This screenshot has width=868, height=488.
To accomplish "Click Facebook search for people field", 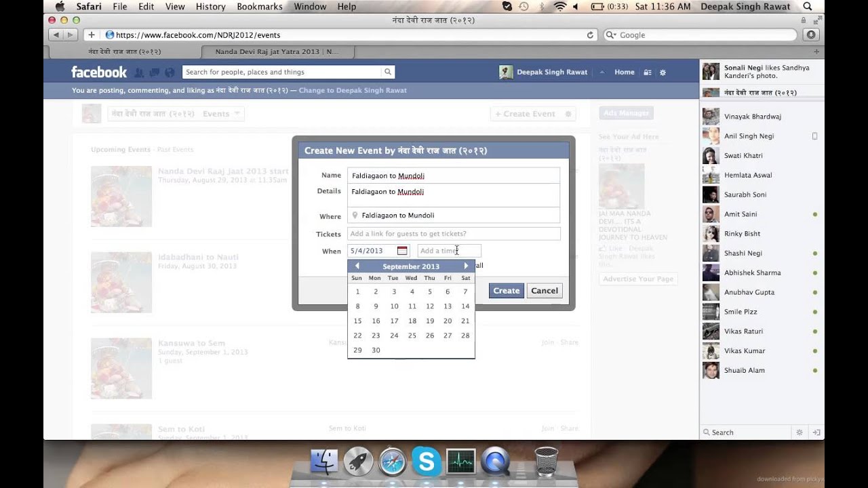I will pyautogui.click(x=282, y=72).
